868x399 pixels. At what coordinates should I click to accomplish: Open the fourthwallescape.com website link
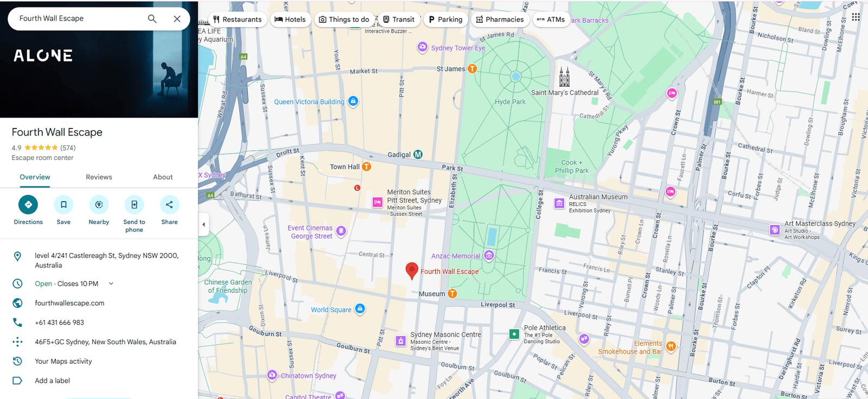tap(69, 303)
